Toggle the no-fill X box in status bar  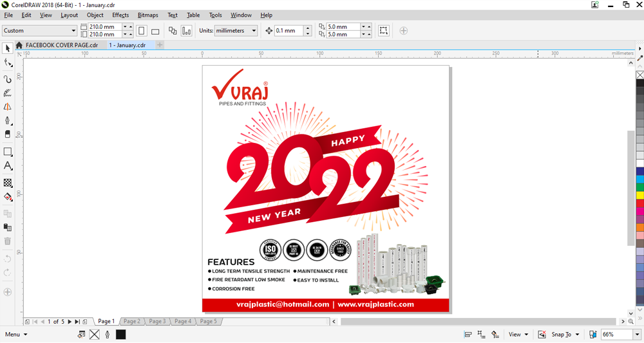coord(95,335)
